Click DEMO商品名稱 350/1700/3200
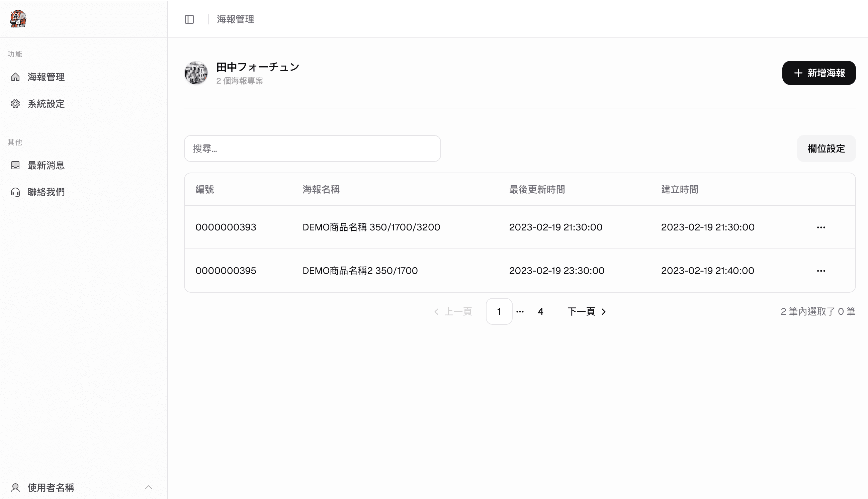 click(371, 227)
